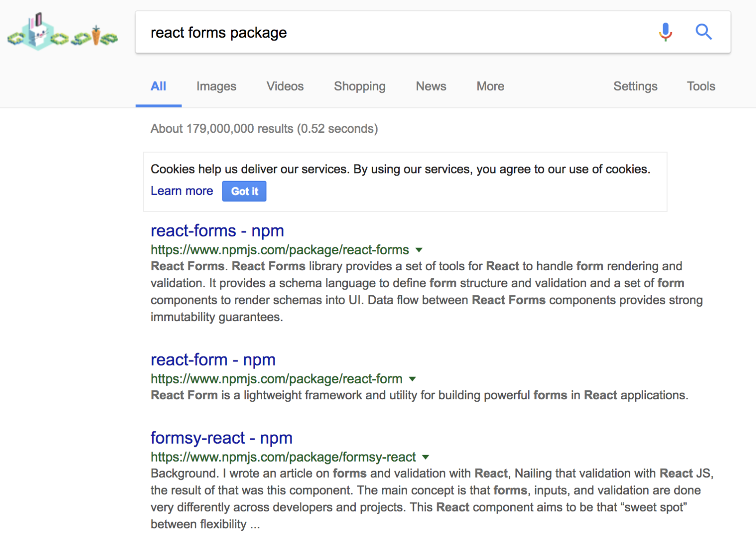
Task: Open search Tools
Action: 701,86
